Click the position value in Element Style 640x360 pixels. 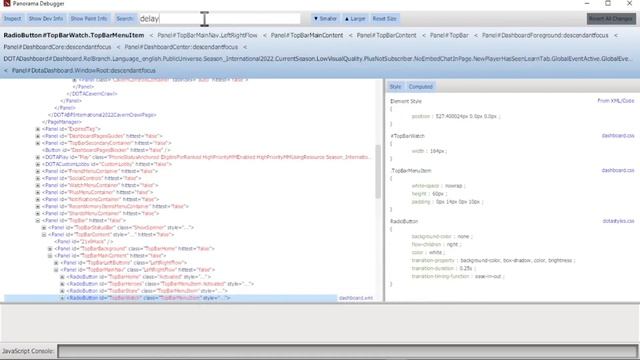(x=466, y=116)
